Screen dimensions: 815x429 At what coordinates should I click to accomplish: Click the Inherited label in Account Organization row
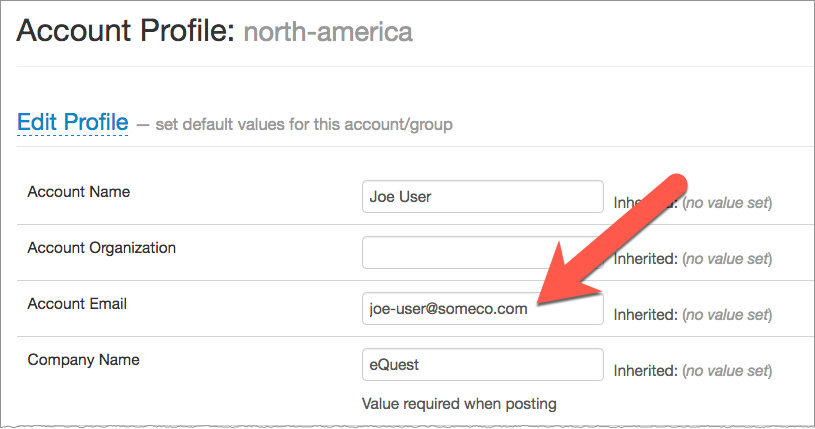pos(644,259)
